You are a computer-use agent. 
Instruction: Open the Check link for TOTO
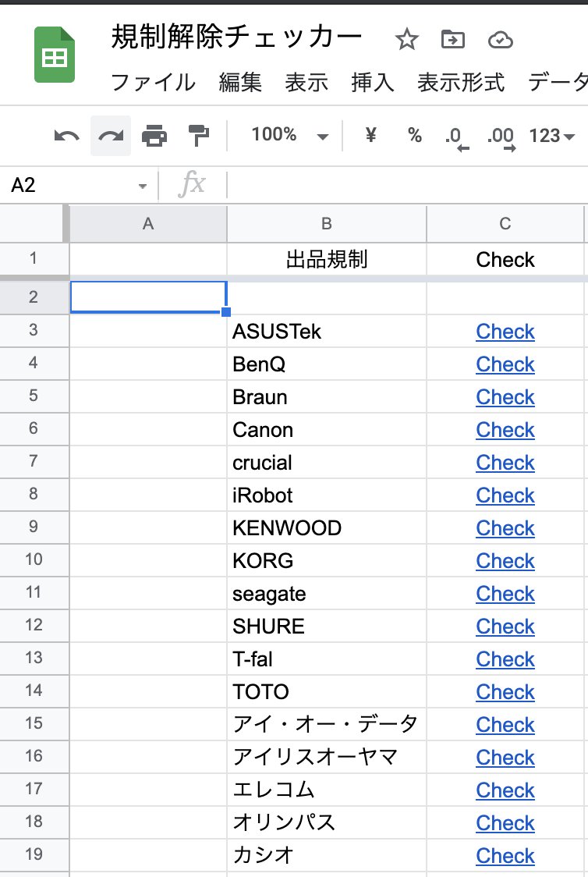tap(505, 692)
